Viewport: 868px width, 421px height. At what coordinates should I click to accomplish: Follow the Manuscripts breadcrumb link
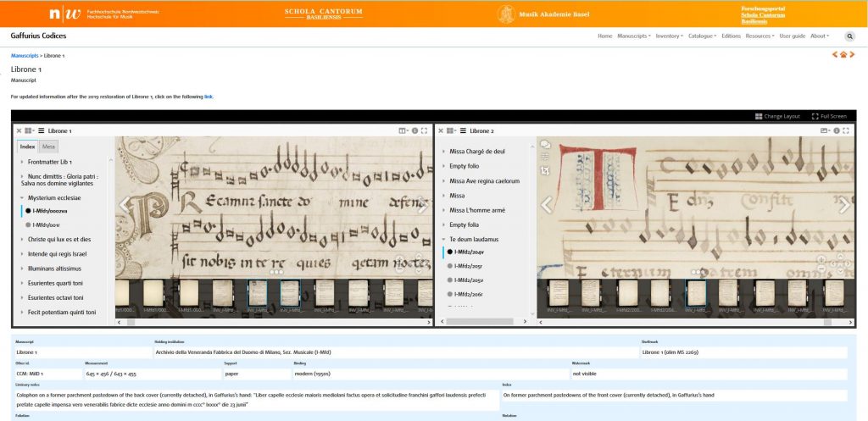tap(25, 55)
